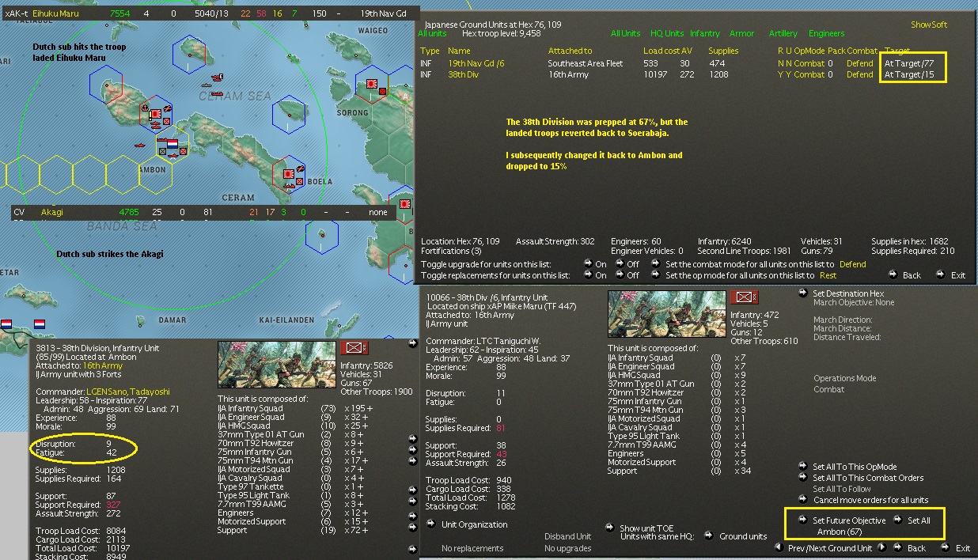This screenshot has height=560, width=978.
Task: Click the Show unit TOE arrow
Action: point(612,528)
